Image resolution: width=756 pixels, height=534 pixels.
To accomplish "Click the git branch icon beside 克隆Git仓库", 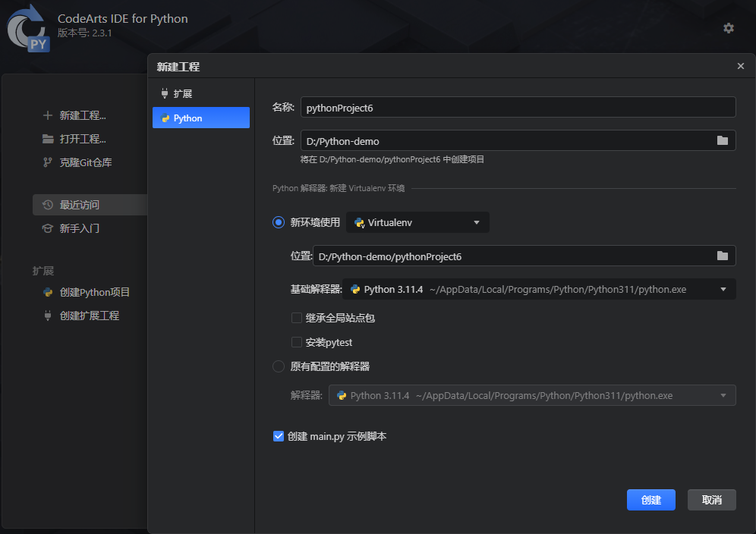I will click(47, 162).
